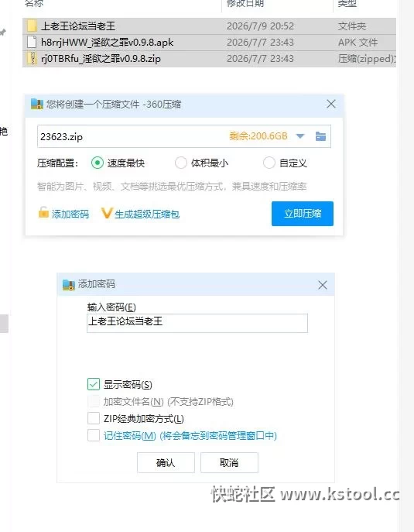Image resolution: width=414 pixels, height=532 pixels.
Task: Select the h8rrjHWW apk file icon
Action: (32, 42)
